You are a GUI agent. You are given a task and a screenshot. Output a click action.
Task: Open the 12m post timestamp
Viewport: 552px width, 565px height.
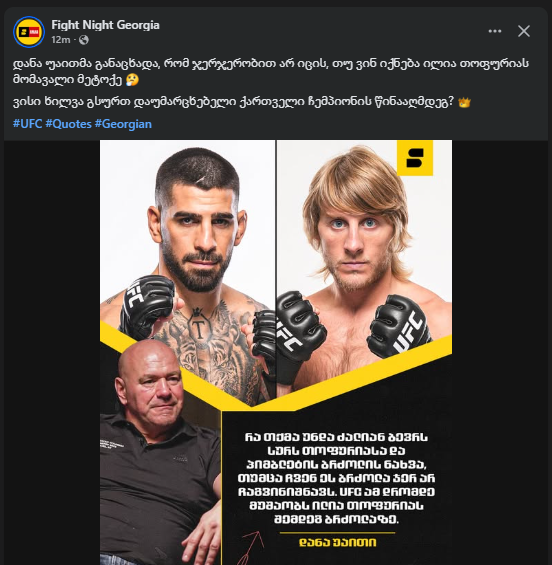(x=61, y=40)
